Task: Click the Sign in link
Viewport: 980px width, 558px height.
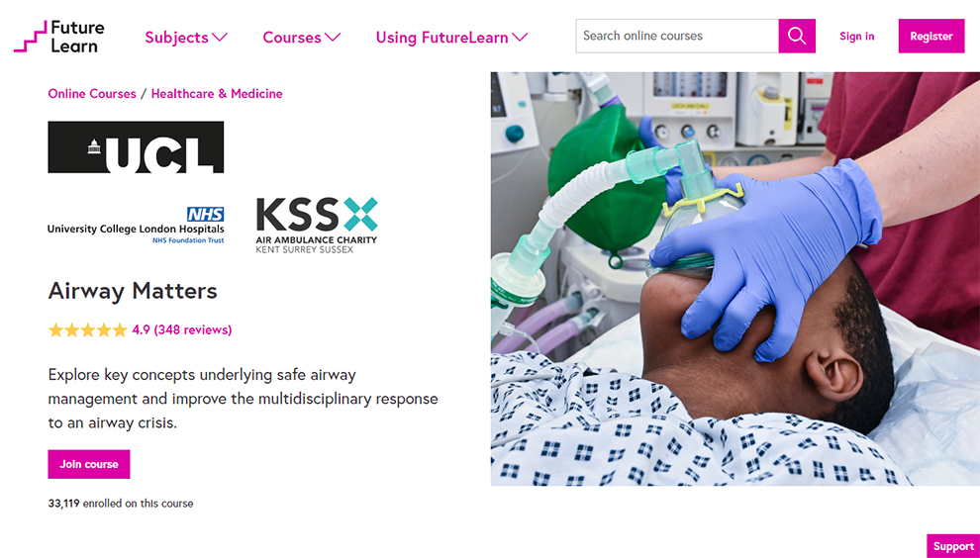Action: tap(857, 37)
